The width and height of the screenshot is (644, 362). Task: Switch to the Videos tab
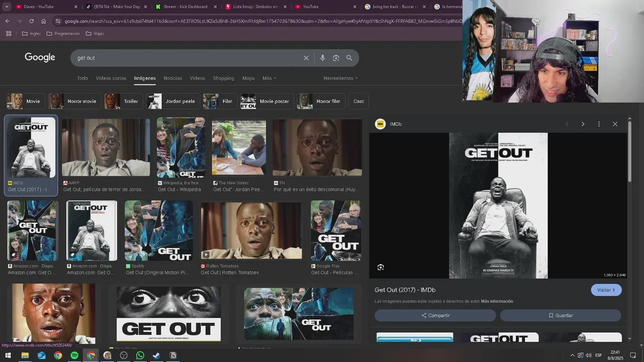pyautogui.click(x=197, y=78)
